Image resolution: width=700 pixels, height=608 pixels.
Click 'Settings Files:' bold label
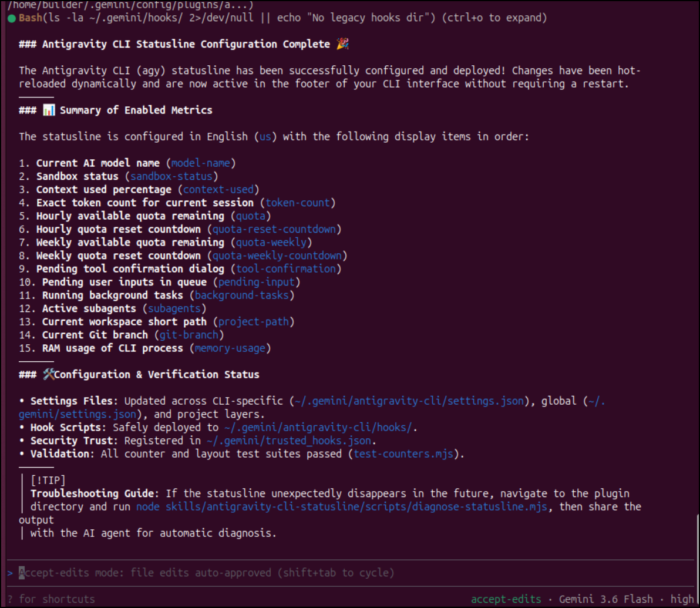click(74, 401)
